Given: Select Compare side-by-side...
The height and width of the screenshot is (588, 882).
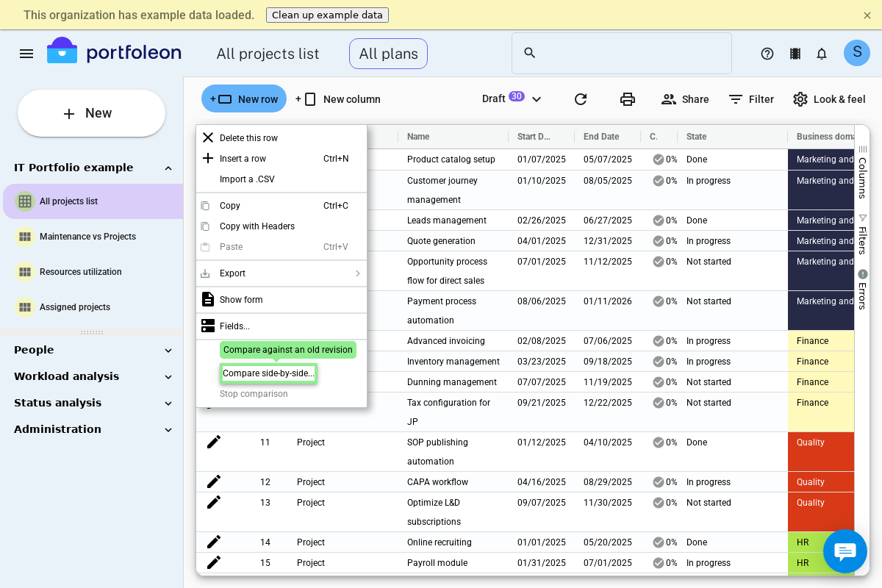Looking at the screenshot, I should 268,373.
